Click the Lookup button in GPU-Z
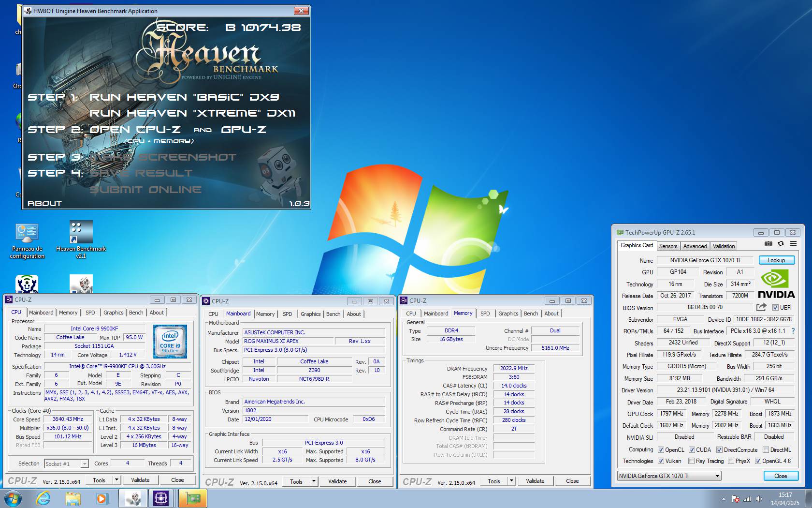The image size is (812, 508). (x=776, y=260)
